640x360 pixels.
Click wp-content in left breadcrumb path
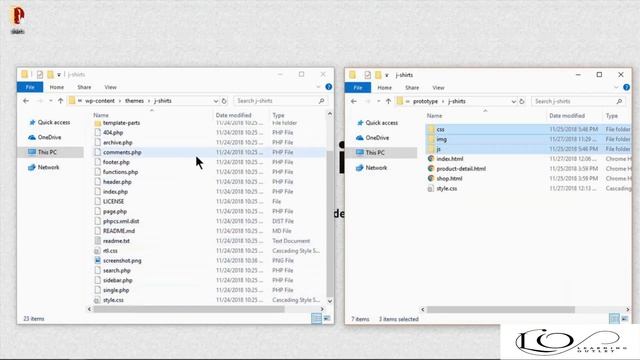(100, 101)
